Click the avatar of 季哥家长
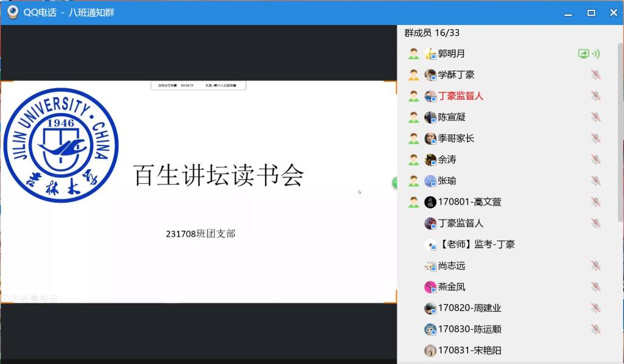 [430, 138]
